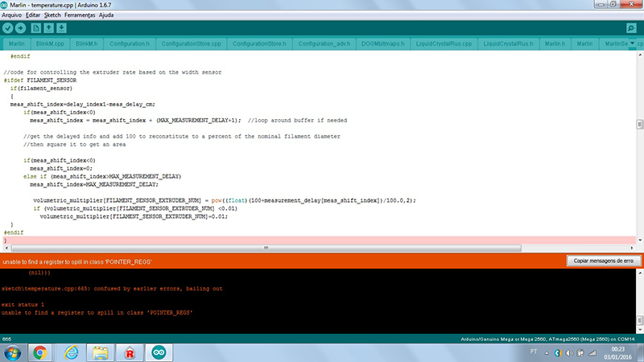The height and width of the screenshot is (362, 644).
Task: Click the editor scroll-left arrow
Action: point(6,248)
